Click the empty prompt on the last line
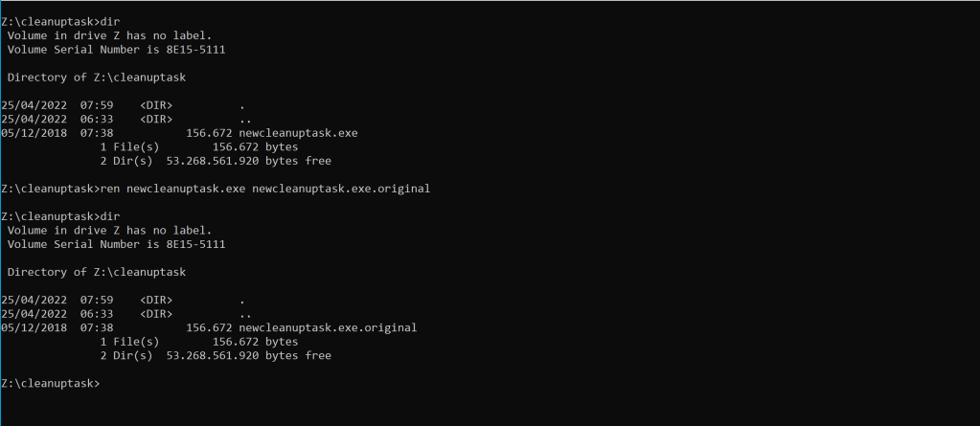Viewport: 980px width, 426px height. click(103, 384)
